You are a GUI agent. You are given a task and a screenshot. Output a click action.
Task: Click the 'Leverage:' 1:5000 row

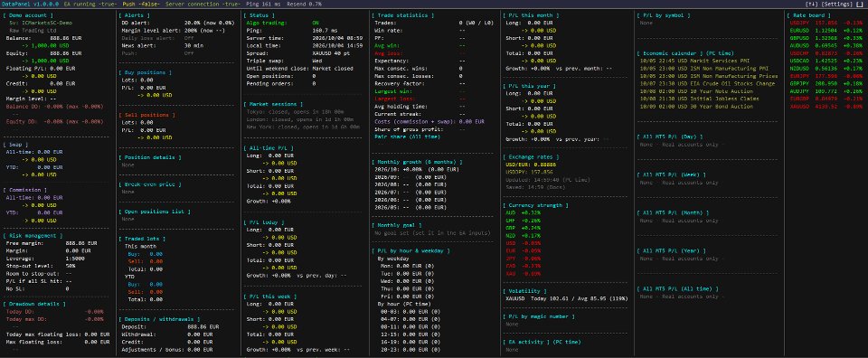pos(44,258)
